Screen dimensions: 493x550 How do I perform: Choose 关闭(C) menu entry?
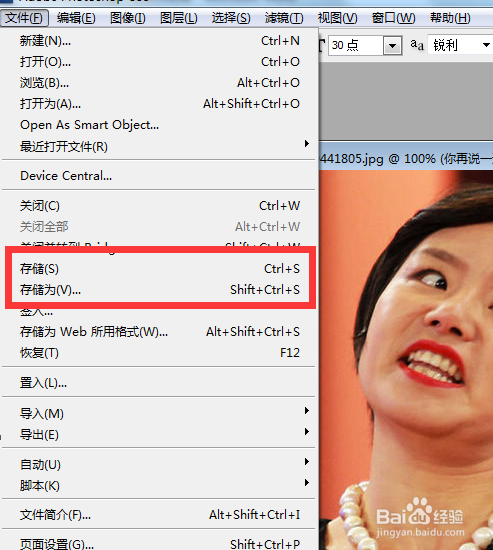pyautogui.click(x=159, y=206)
